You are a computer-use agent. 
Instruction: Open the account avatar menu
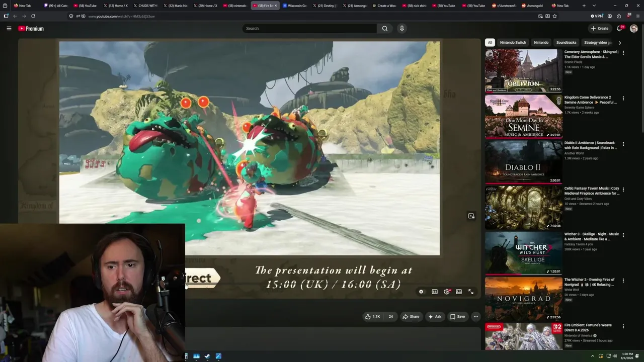(x=634, y=29)
